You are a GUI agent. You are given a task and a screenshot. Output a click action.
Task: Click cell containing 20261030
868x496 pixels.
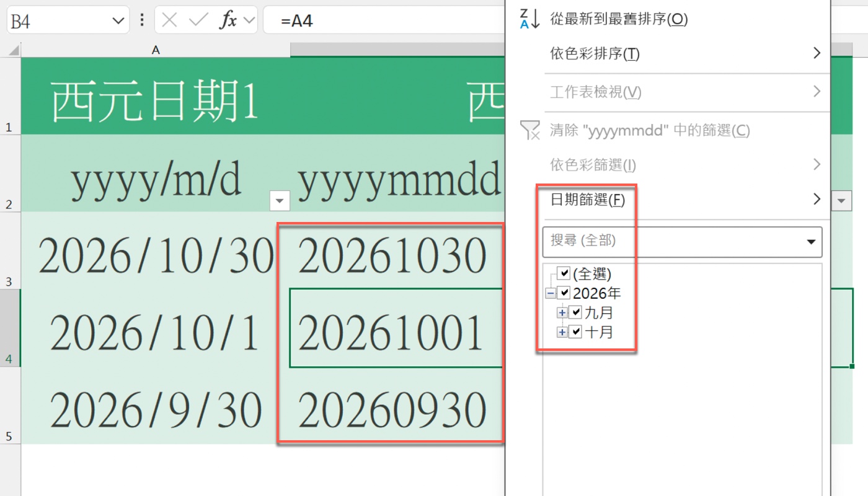click(397, 250)
